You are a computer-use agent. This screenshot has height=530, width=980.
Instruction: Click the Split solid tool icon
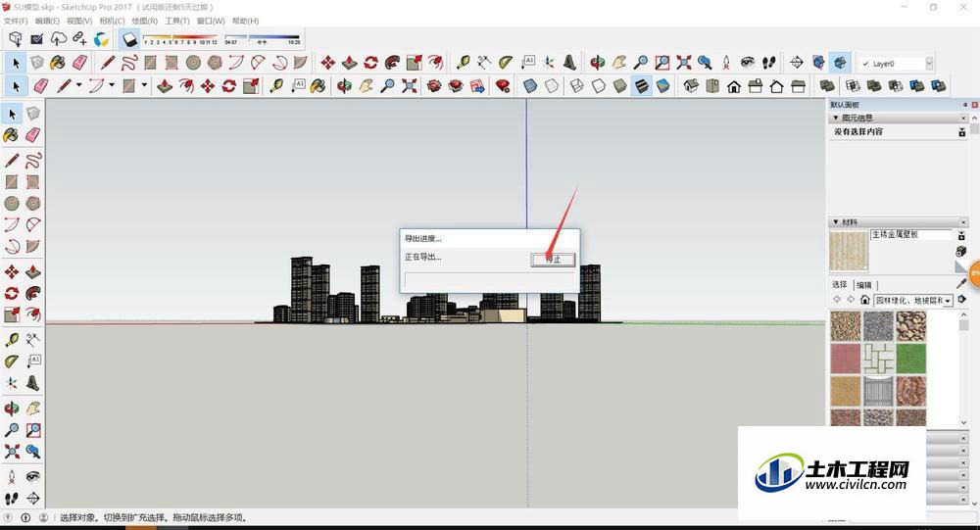tap(938, 85)
